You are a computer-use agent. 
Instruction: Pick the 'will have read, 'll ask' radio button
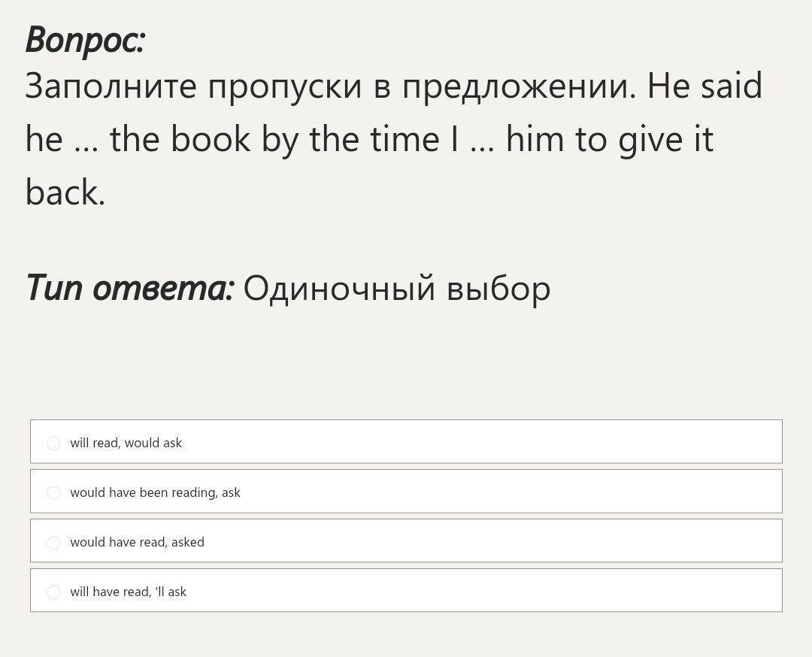coord(53,592)
